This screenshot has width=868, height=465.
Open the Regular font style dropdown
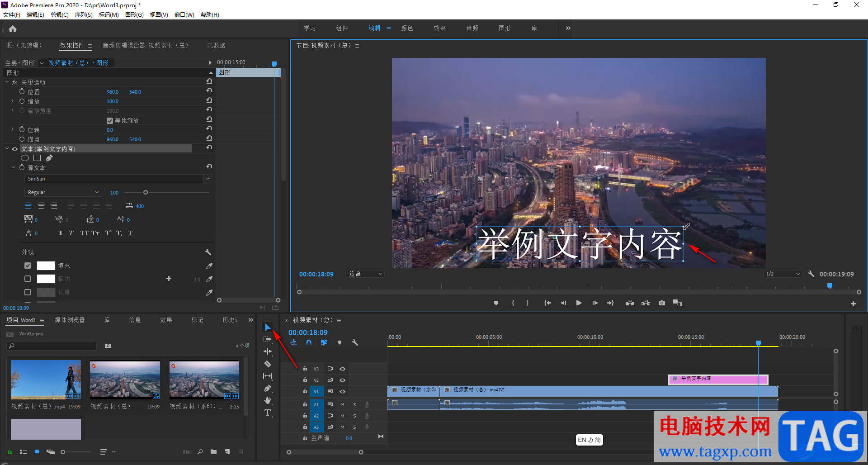click(62, 192)
